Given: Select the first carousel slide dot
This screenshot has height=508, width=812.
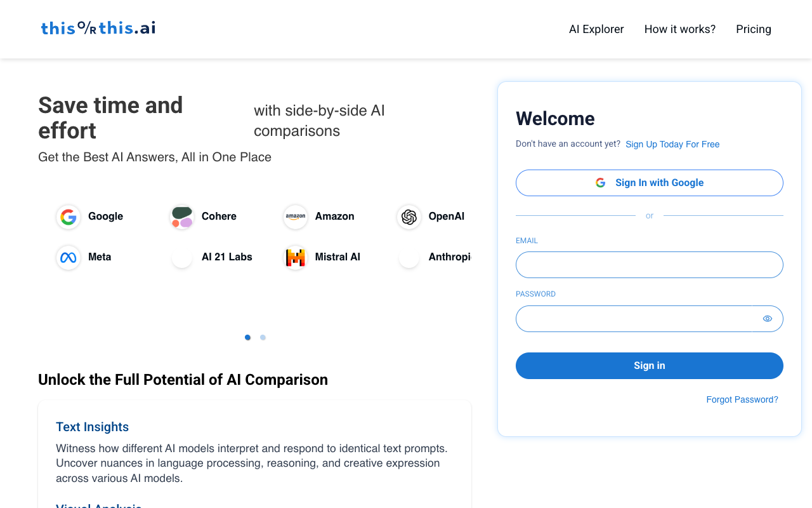Looking at the screenshot, I should [x=247, y=337].
